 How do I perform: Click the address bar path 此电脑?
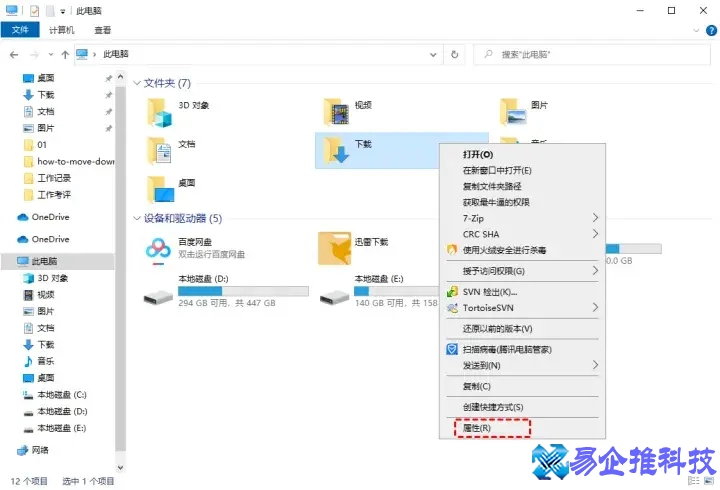[x=116, y=54]
